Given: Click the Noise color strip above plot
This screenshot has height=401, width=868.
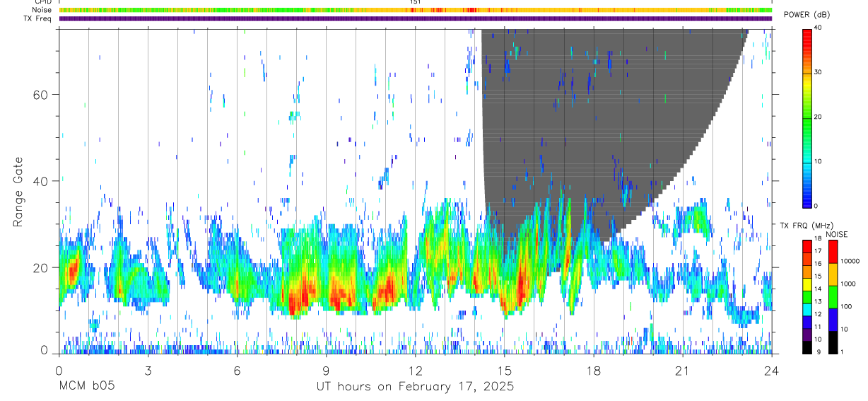Looking at the screenshot, I should [416, 10].
